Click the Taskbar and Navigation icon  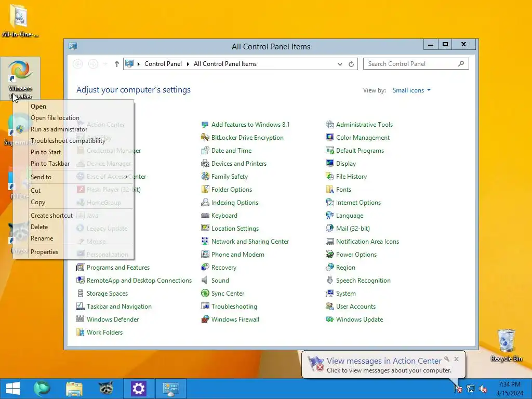click(81, 307)
